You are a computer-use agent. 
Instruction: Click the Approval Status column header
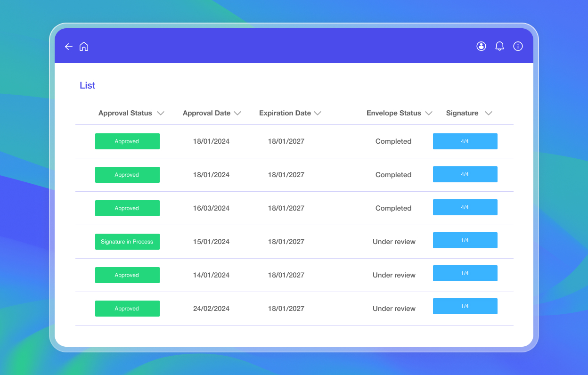pos(125,113)
